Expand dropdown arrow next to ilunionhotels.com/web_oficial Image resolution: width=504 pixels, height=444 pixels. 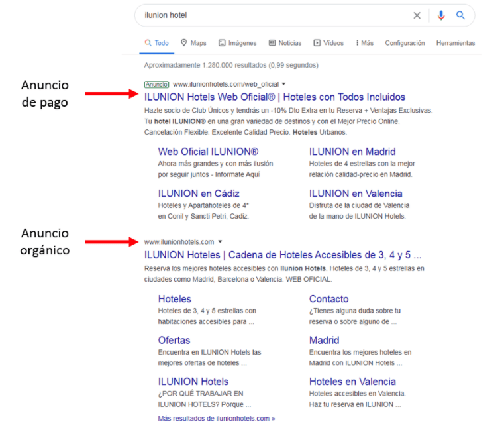[x=283, y=84]
